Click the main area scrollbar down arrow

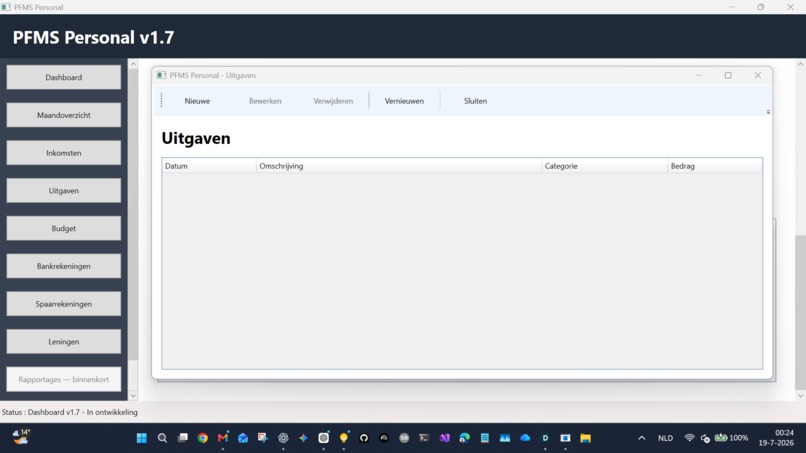[800, 396]
